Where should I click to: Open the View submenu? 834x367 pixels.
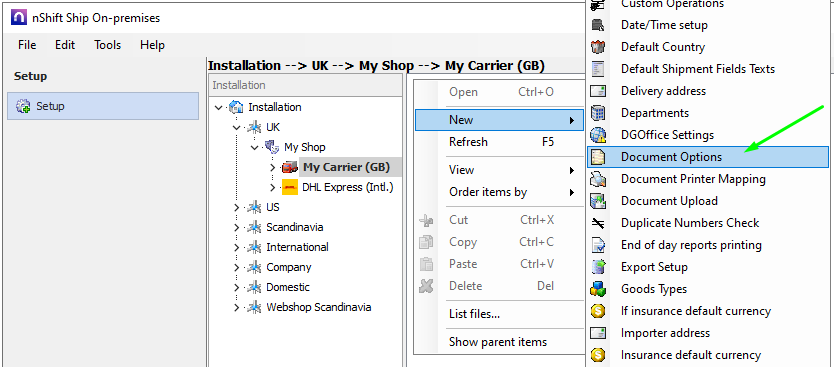499,170
